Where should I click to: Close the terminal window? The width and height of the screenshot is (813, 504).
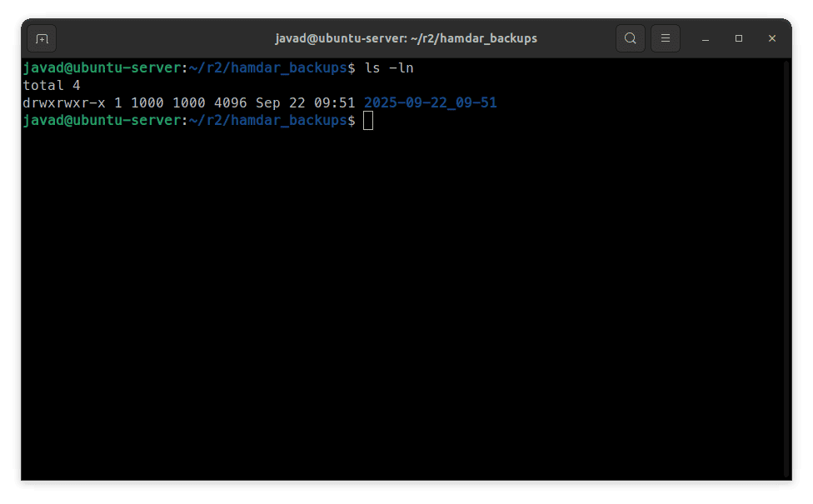click(771, 38)
